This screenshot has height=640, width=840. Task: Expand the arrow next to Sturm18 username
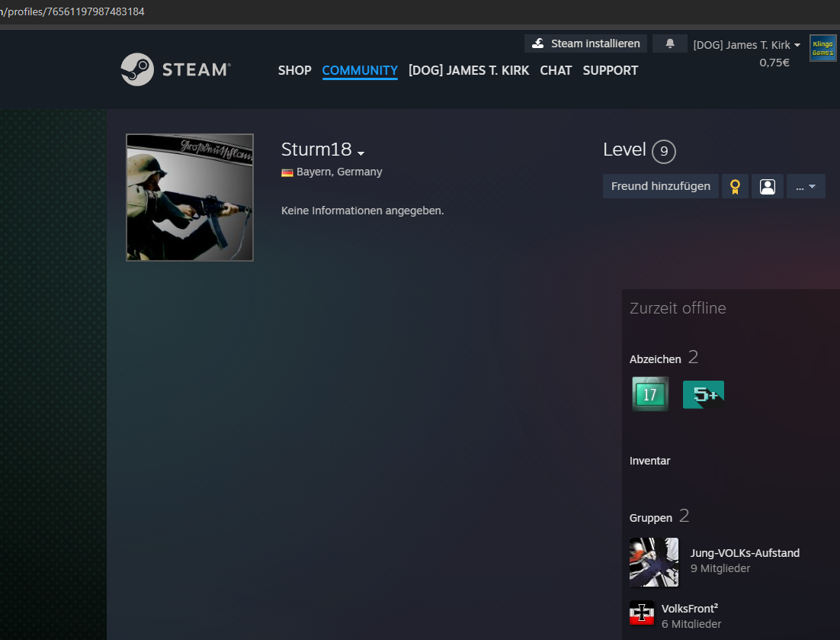pyautogui.click(x=361, y=153)
